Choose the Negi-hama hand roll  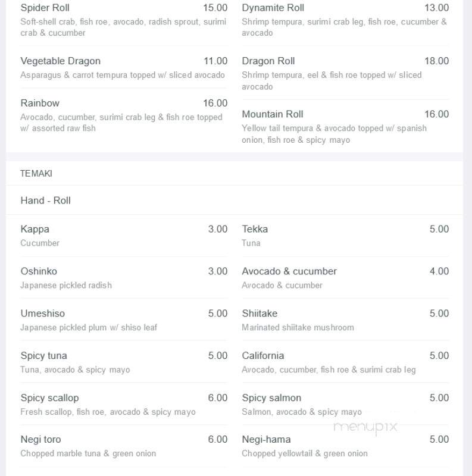345,446
